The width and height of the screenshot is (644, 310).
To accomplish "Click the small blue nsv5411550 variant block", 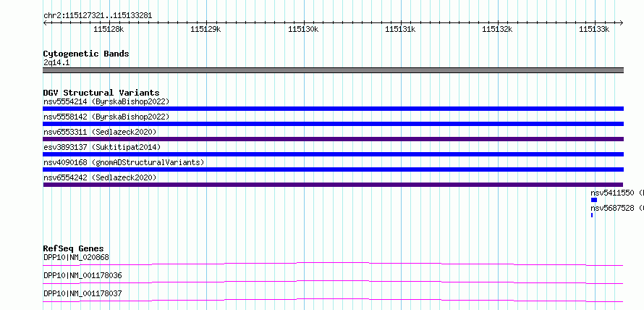I will 594,200.
